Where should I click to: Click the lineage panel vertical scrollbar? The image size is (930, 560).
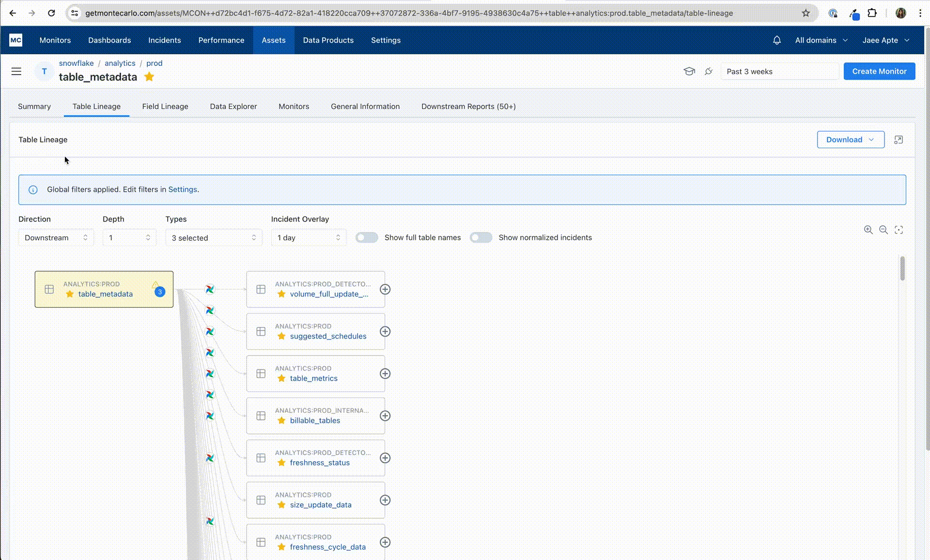[902, 268]
